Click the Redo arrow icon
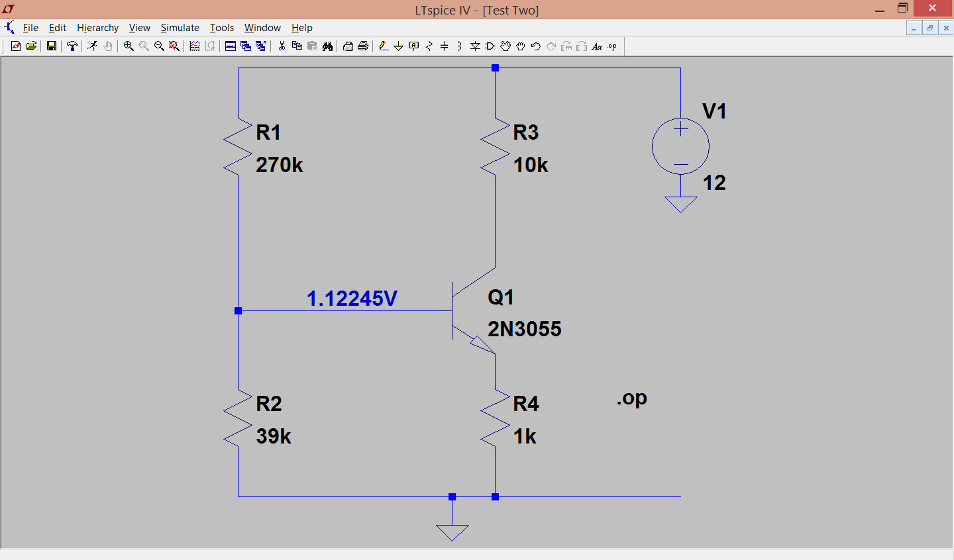The height and width of the screenshot is (560, 954). (551, 46)
